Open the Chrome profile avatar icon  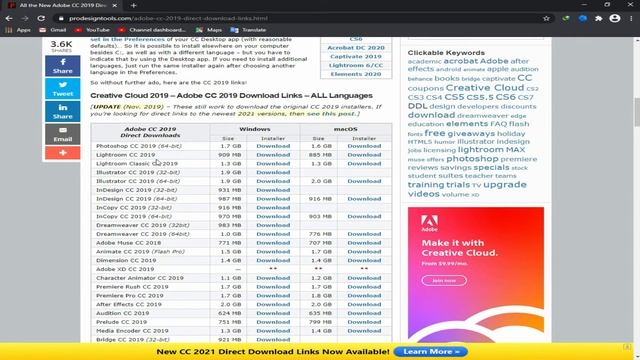(x=615, y=18)
